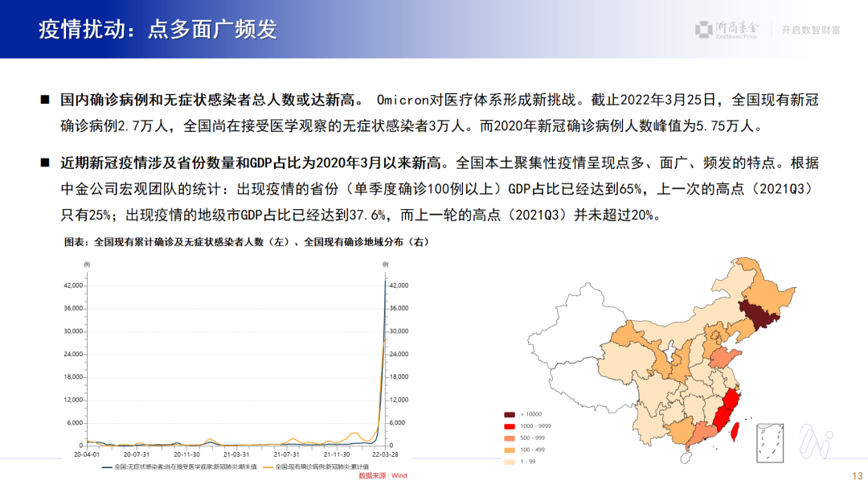Click x-axis date label 20-11-30
This screenshot has height=489, width=868.
186,454
